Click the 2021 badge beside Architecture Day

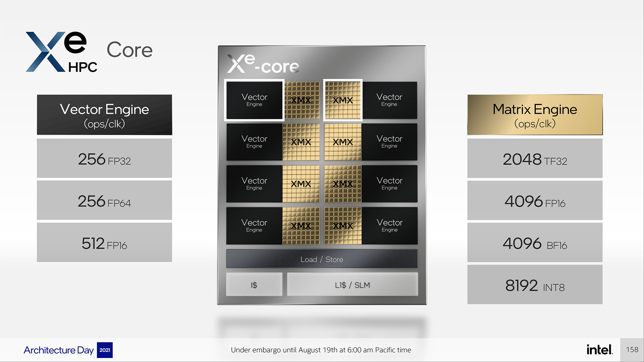(105, 350)
